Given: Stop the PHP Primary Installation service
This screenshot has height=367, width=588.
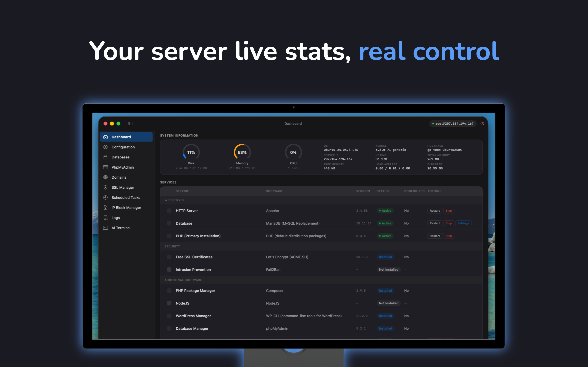Looking at the screenshot, I should click(449, 236).
